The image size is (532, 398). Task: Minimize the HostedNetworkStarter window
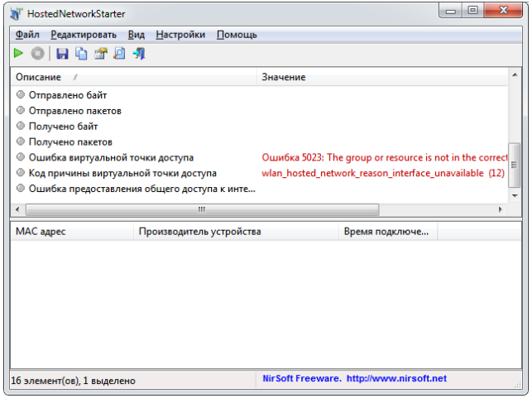(451, 11)
